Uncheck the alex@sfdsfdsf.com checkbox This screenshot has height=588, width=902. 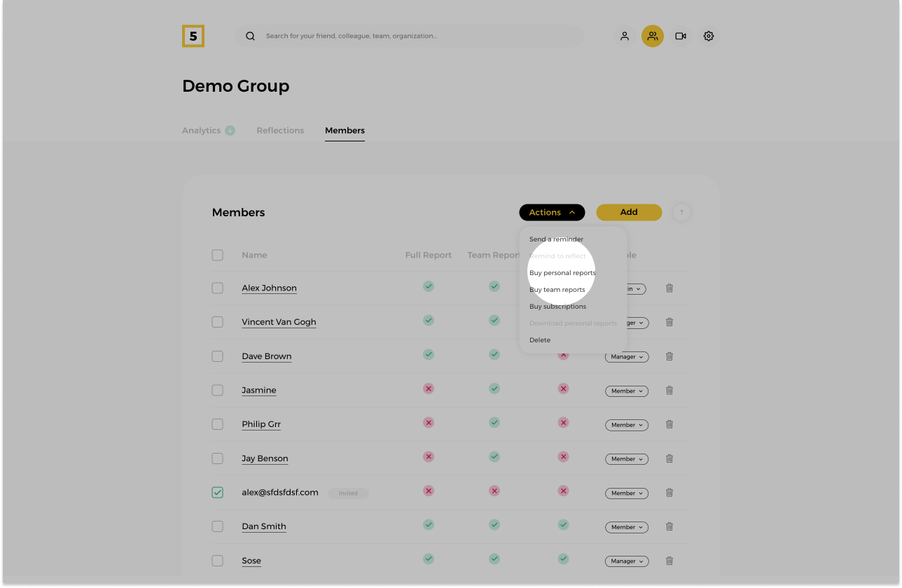click(218, 493)
